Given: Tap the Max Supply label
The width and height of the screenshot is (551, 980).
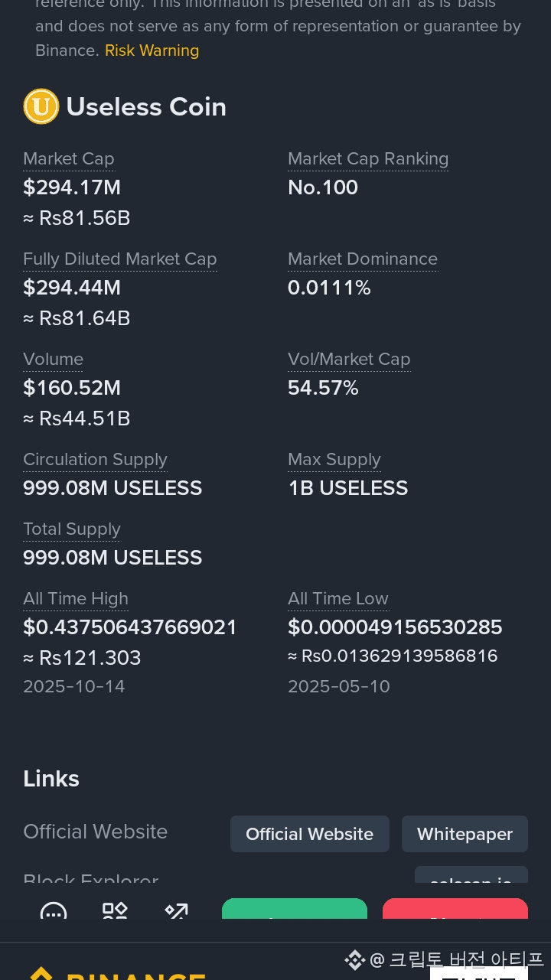Looking at the screenshot, I should tap(334, 459).
